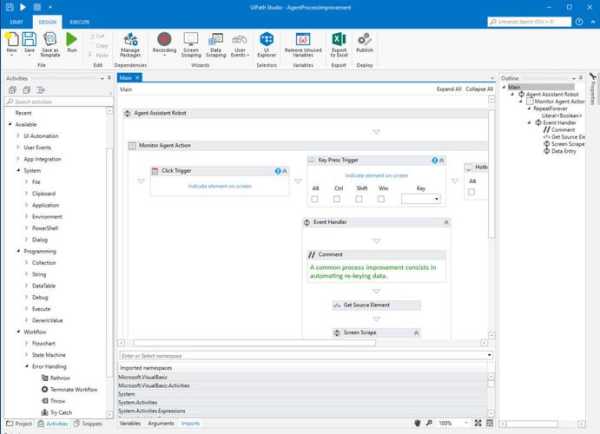
Task: Click the magnifier icon next to the zoom level
Action: point(429,423)
